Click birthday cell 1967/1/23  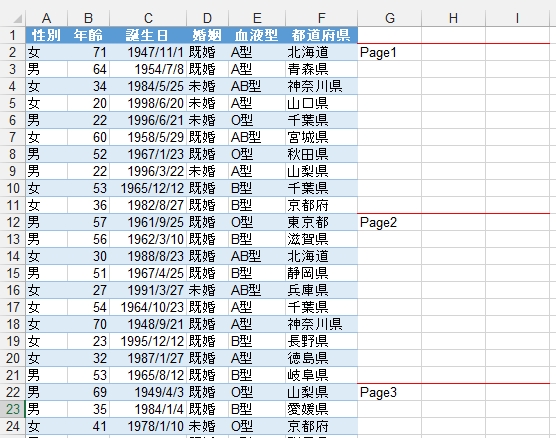point(148,154)
